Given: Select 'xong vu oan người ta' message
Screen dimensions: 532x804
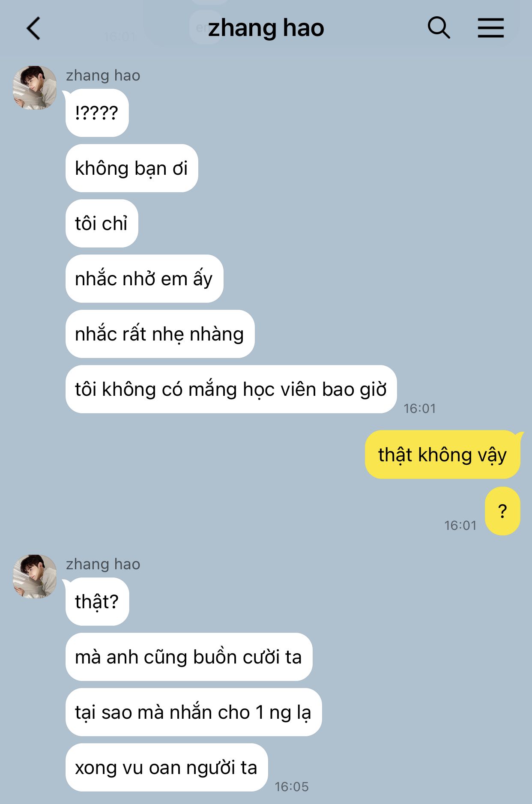Looking at the screenshot, I should coord(167,768).
